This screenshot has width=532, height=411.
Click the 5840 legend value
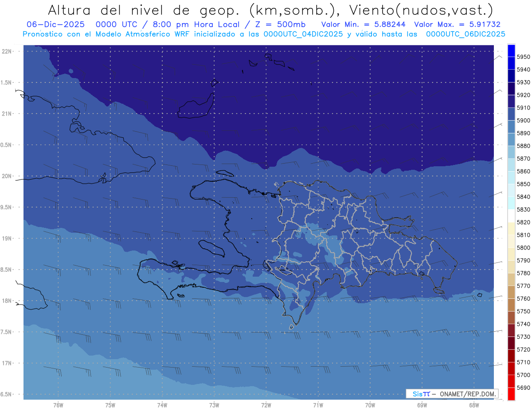523,196
